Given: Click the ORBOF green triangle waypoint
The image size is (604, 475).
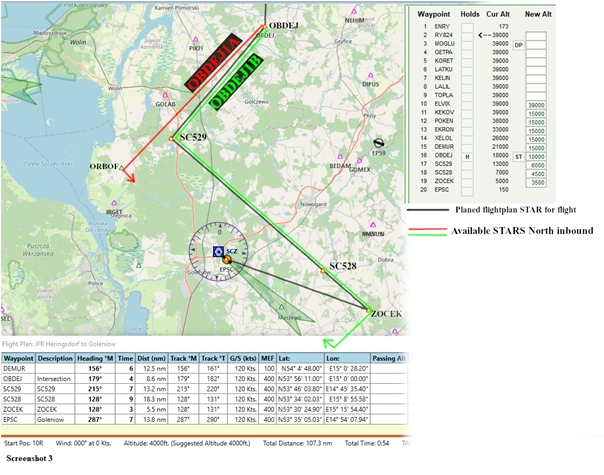Looking at the screenshot, I should (122, 168).
